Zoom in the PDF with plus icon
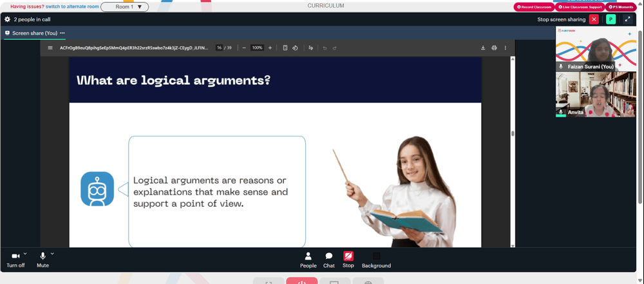The image size is (644, 284). pos(270,48)
